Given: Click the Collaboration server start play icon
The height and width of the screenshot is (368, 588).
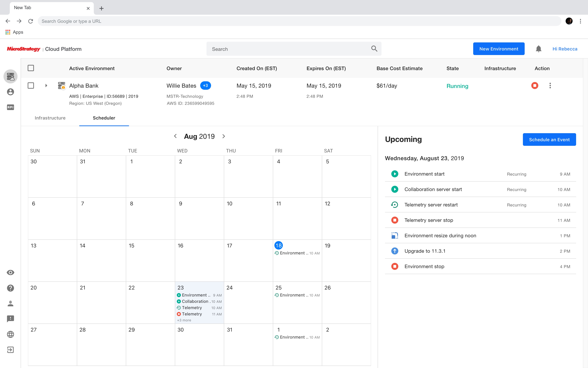Looking at the screenshot, I should [395, 189].
